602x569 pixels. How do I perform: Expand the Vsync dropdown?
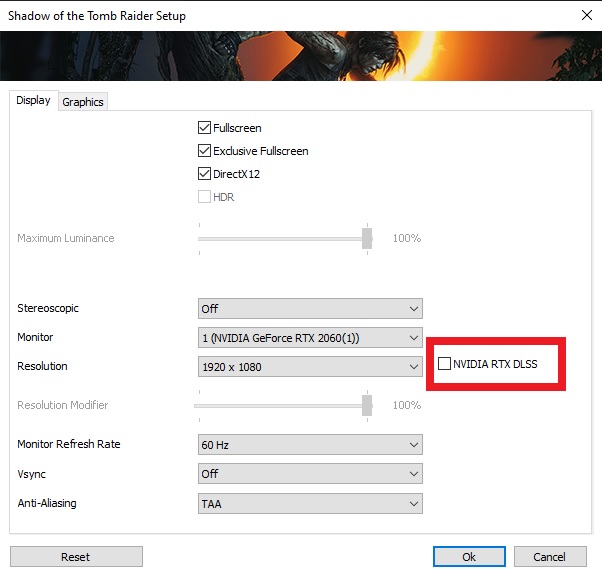tap(310, 473)
